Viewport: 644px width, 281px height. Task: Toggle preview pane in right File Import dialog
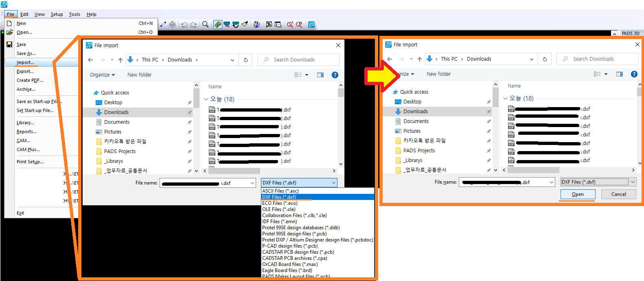620,74
